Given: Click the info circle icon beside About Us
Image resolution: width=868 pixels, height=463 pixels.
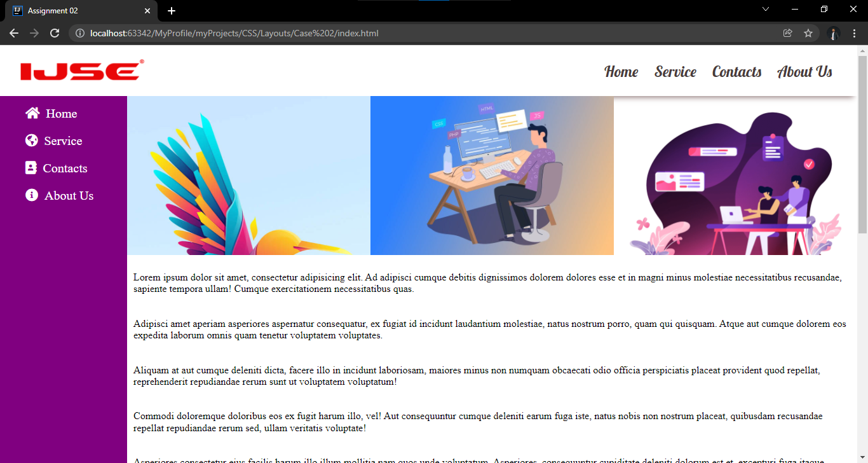Looking at the screenshot, I should [32, 195].
